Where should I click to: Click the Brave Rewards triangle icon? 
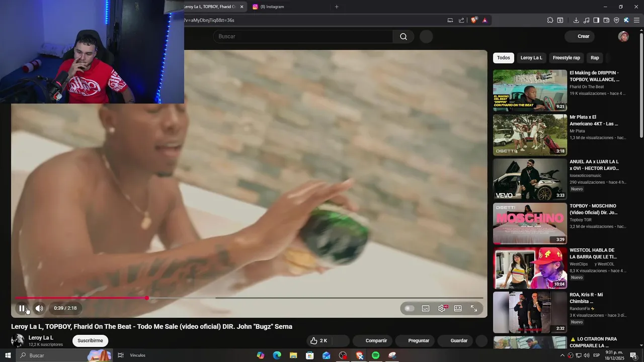pos(485,20)
